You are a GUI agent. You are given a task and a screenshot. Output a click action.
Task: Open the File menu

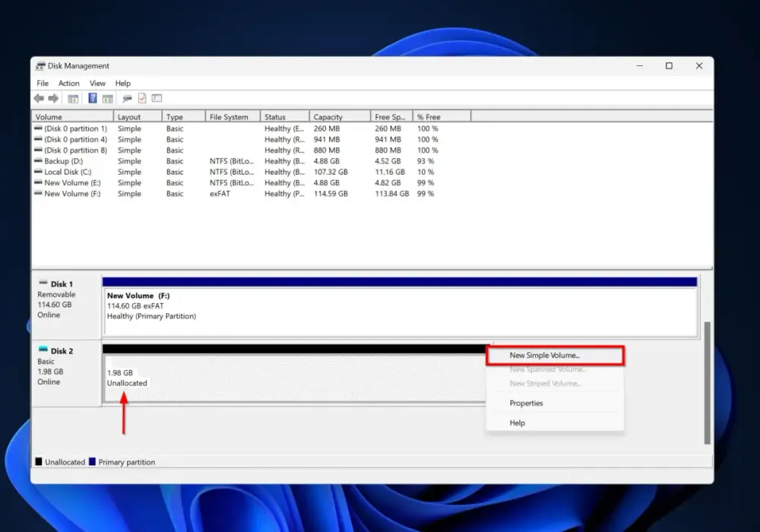[x=43, y=84]
